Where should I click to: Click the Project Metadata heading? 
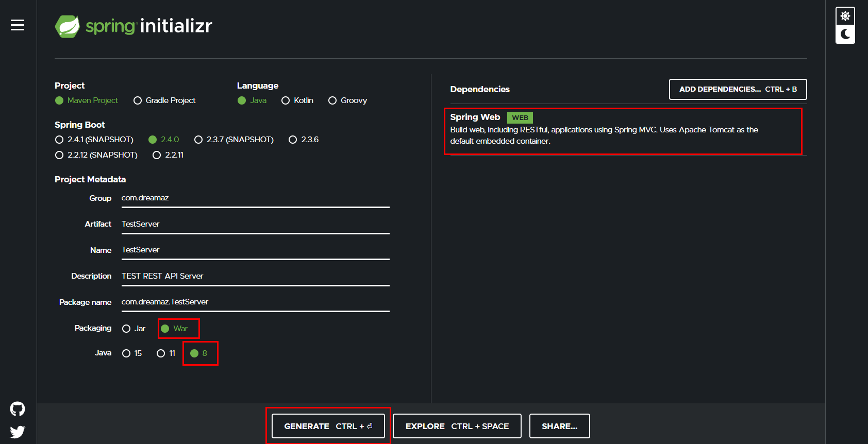90,179
